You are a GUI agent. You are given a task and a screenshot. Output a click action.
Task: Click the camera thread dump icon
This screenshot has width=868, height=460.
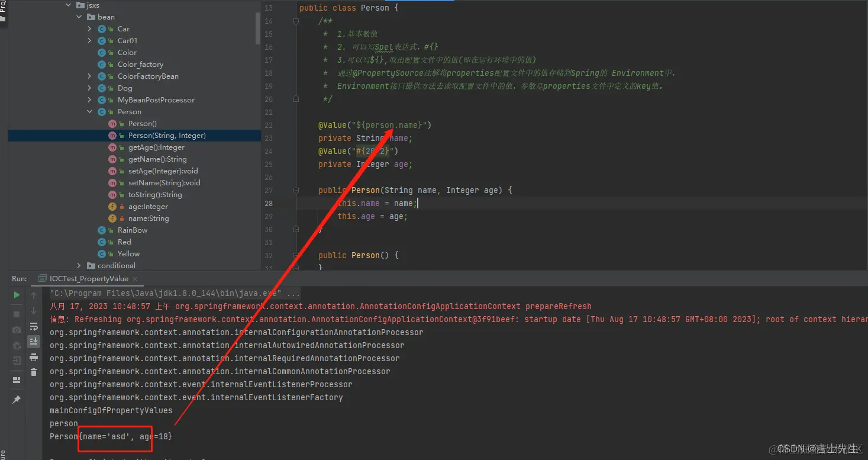[17, 329]
